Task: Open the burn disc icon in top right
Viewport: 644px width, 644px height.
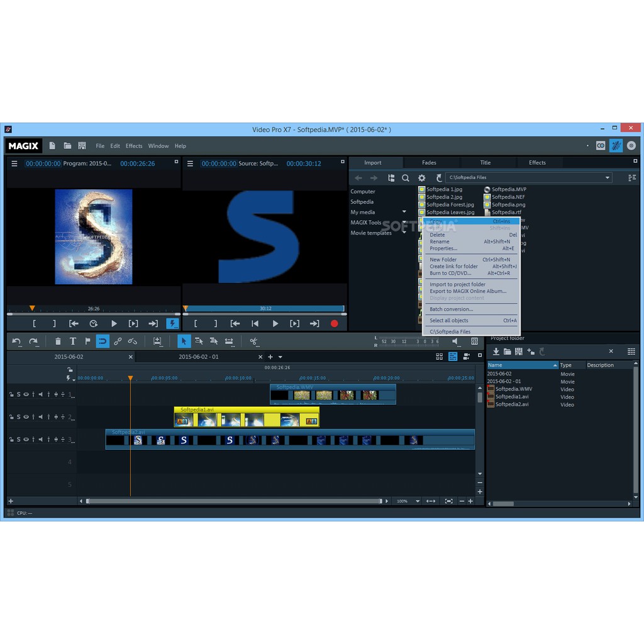Action: point(631,145)
